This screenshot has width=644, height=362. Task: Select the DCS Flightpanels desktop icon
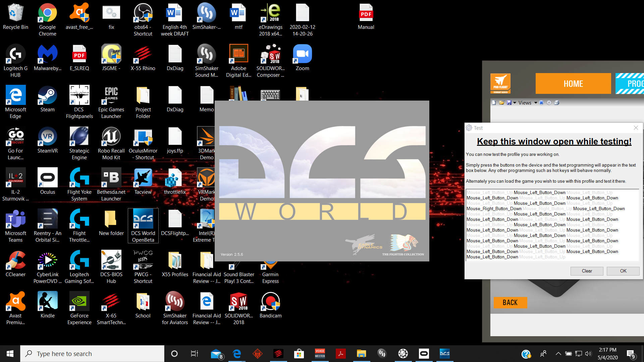79,102
